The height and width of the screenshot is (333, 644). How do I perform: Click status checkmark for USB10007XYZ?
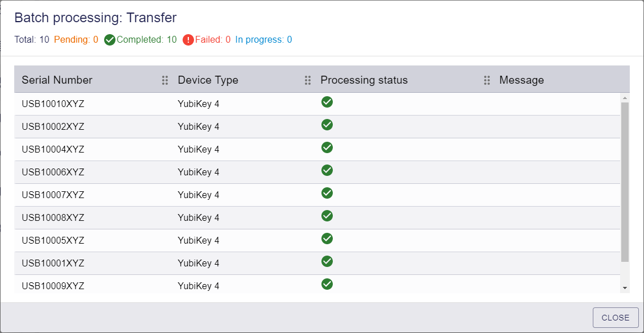coord(327,193)
